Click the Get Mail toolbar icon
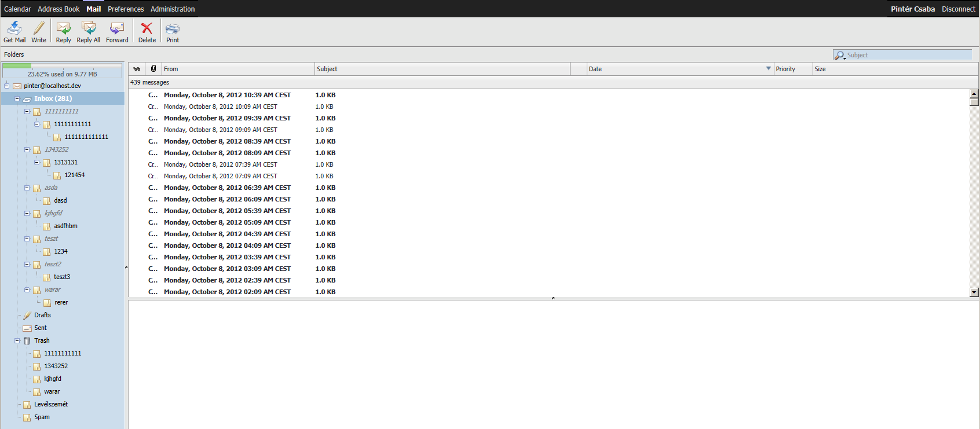The image size is (980, 429). coord(14,28)
